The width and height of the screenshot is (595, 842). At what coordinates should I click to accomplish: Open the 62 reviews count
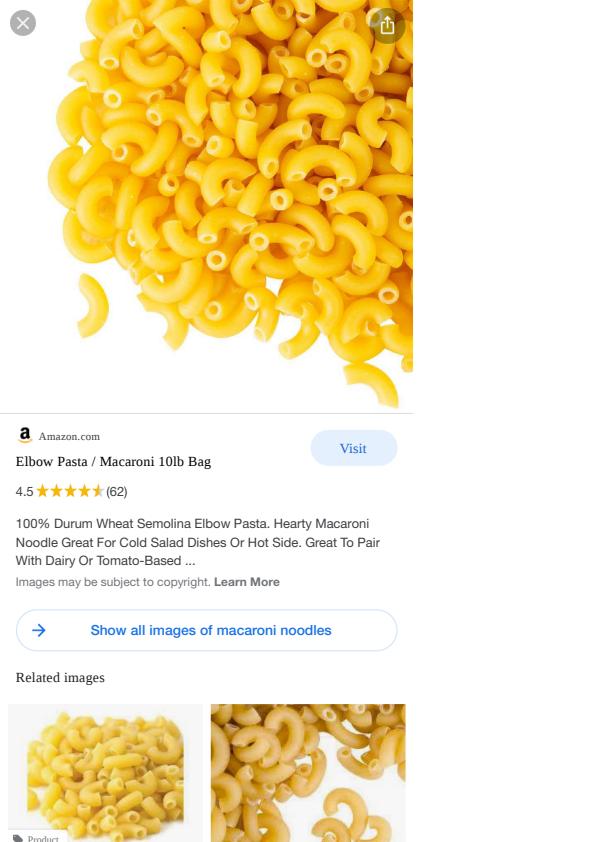(117, 491)
